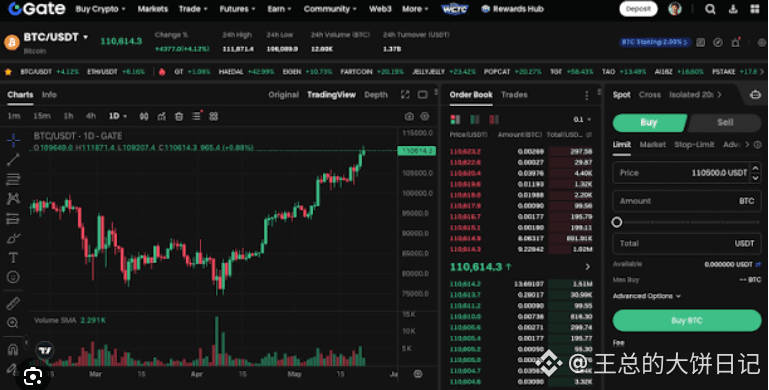Open the More dropdown menu
The height and width of the screenshot is (390, 769).
click(x=415, y=9)
